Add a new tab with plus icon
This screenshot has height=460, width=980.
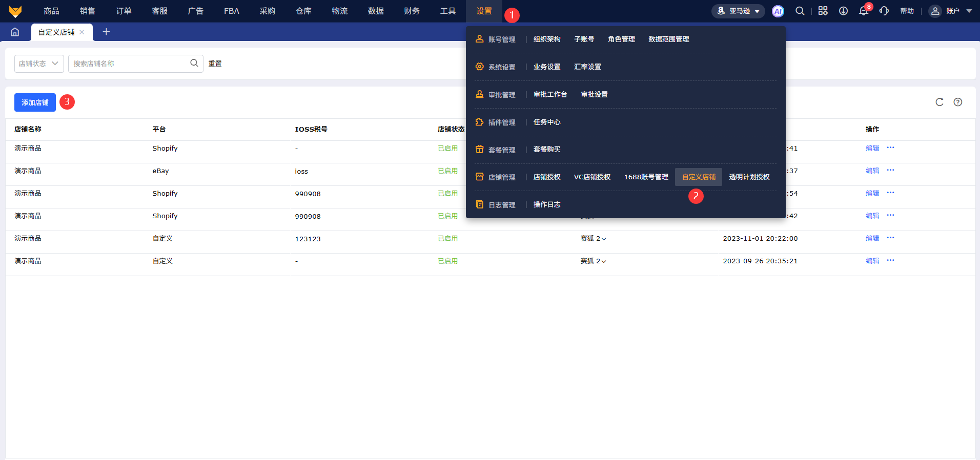click(x=106, y=32)
